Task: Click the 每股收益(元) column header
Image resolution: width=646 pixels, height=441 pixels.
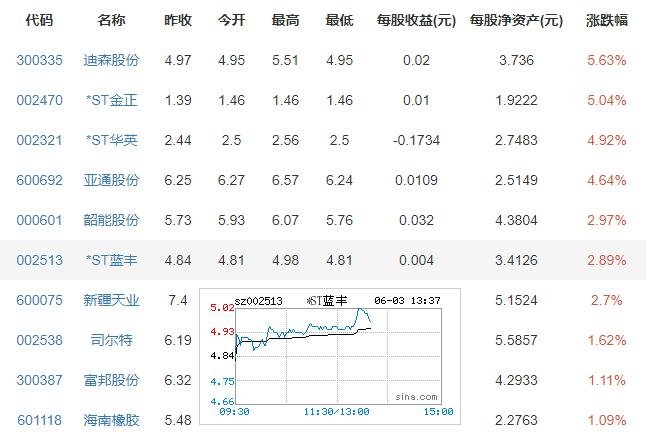Action: pyautogui.click(x=415, y=20)
